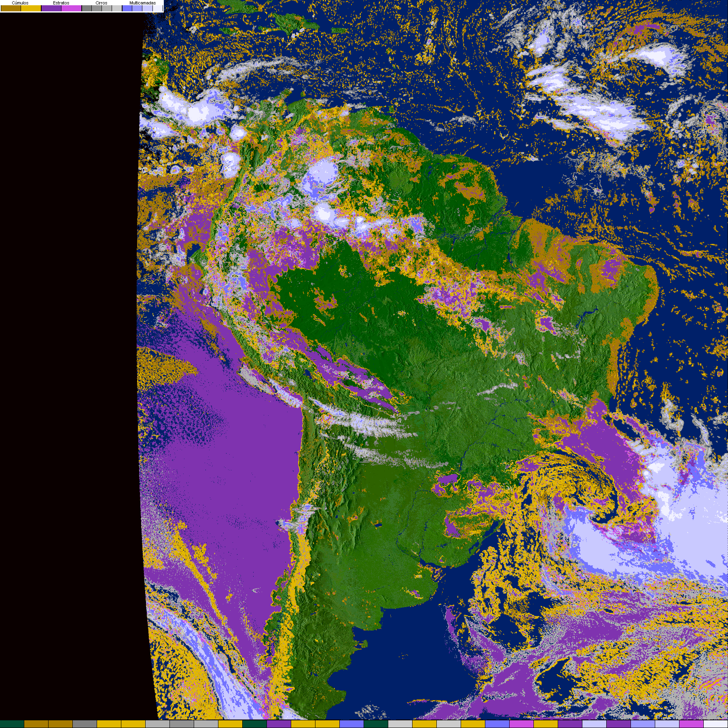Select the dark purple Estratos legend swatch
This screenshot has width=728, height=728.
[51, 8]
